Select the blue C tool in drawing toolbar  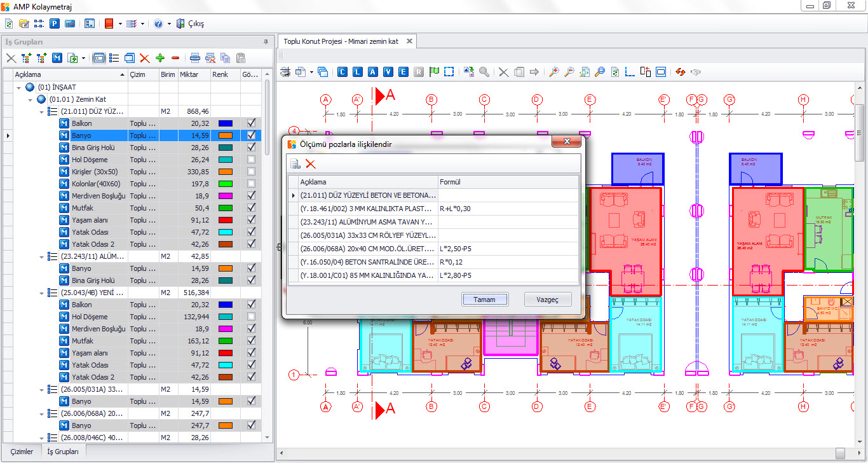342,72
